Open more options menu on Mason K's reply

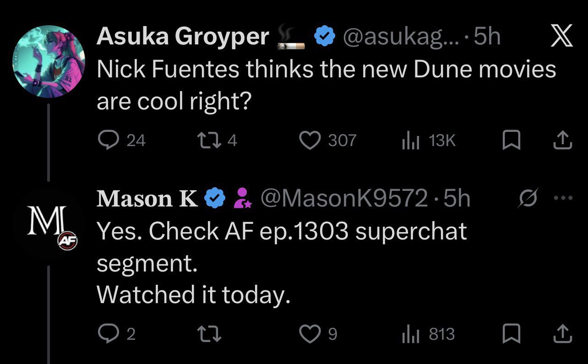click(x=563, y=198)
